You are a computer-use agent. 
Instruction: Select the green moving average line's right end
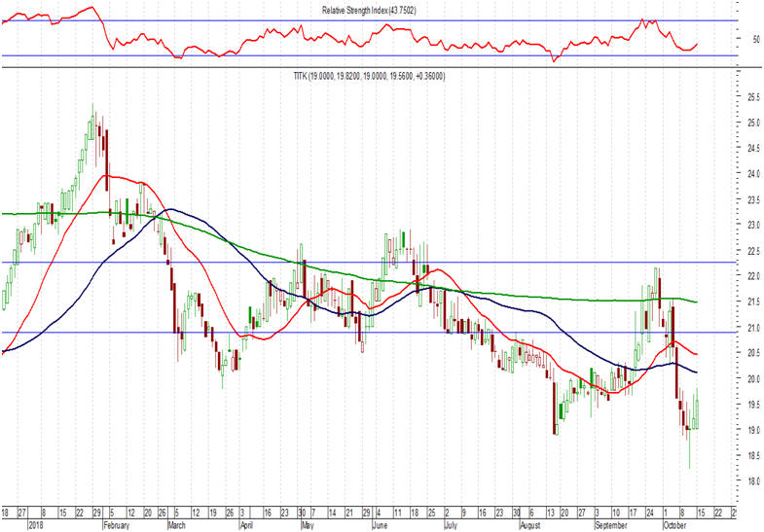pyautogui.click(x=696, y=302)
